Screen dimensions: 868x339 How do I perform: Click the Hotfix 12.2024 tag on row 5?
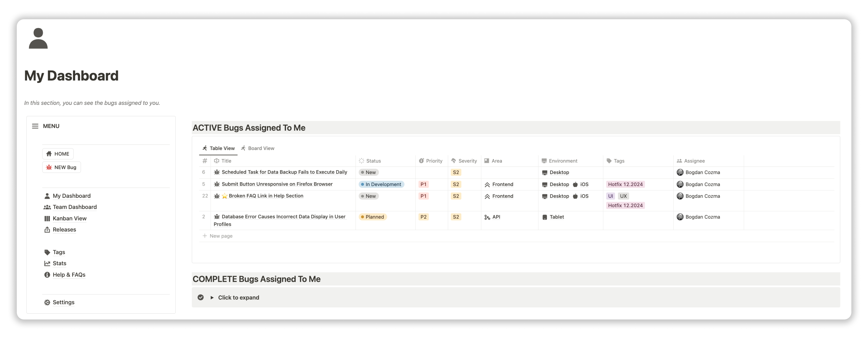625,184
